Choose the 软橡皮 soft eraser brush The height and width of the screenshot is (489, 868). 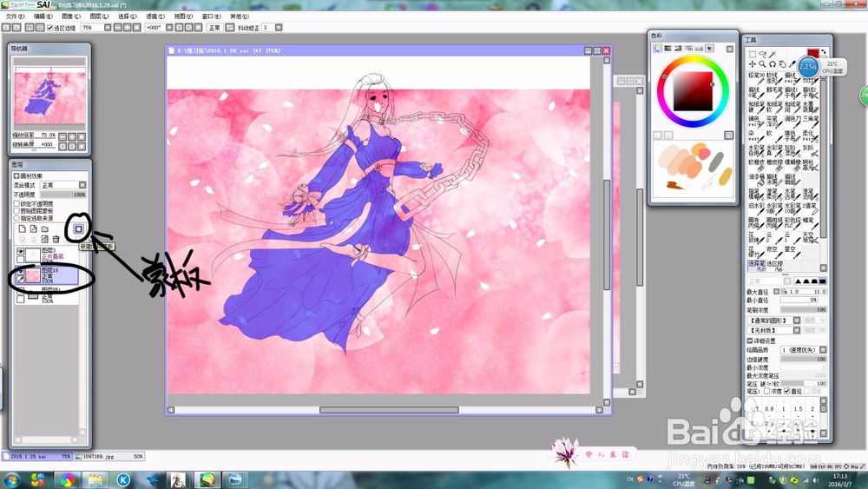(x=756, y=164)
